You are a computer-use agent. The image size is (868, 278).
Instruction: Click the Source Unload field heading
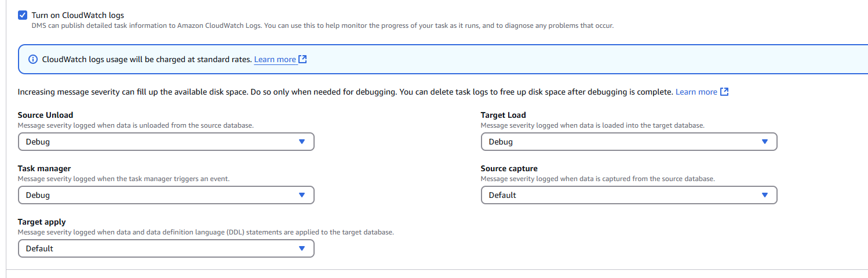click(x=45, y=115)
